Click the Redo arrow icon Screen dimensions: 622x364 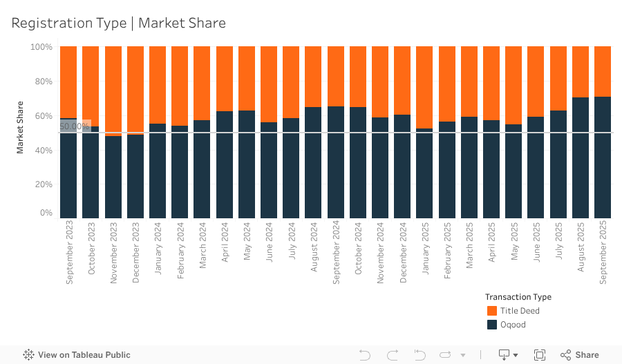click(393, 355)
